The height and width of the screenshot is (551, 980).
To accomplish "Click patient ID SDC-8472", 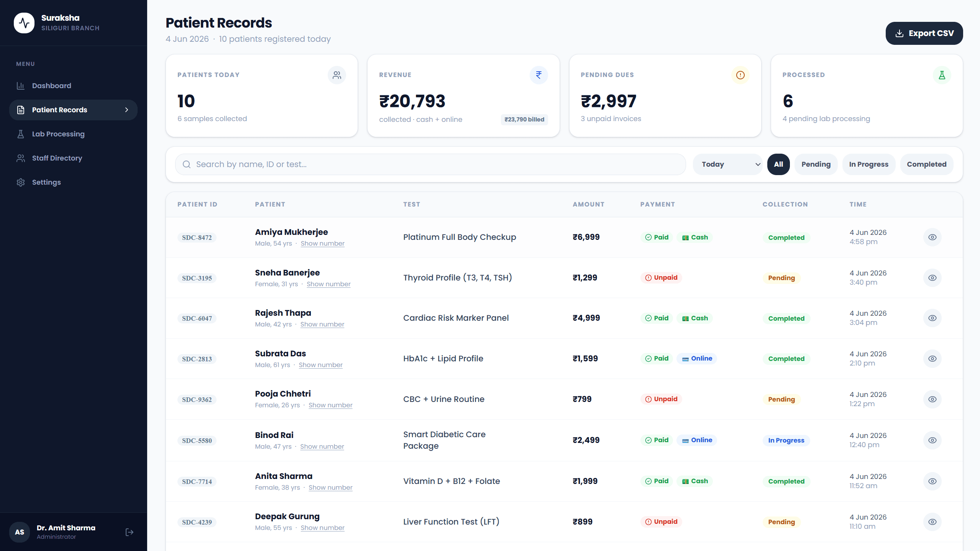I will (x=197, y=238).
